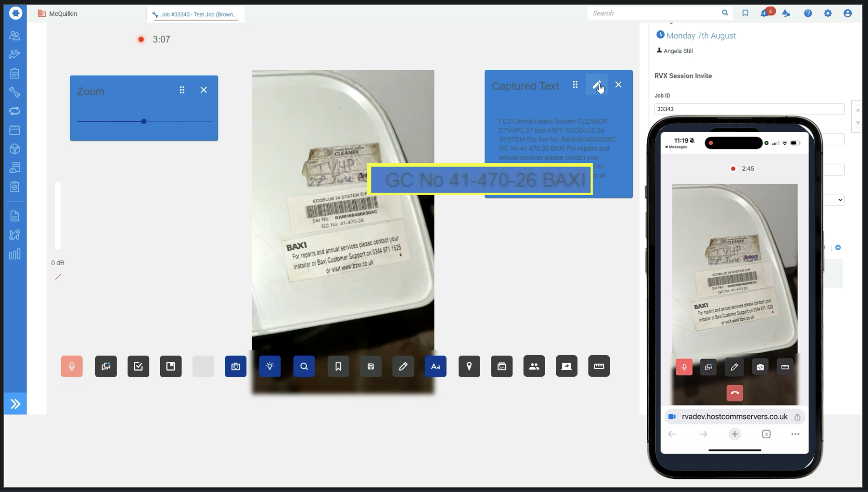Screen dimensions: 868x492
Task: Switch to Job #33343 Test Job tab
Action: 196,14
